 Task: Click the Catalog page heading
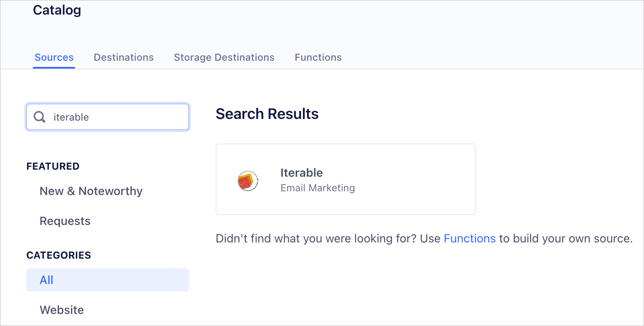pyautogui.click(x=57, y=10)
